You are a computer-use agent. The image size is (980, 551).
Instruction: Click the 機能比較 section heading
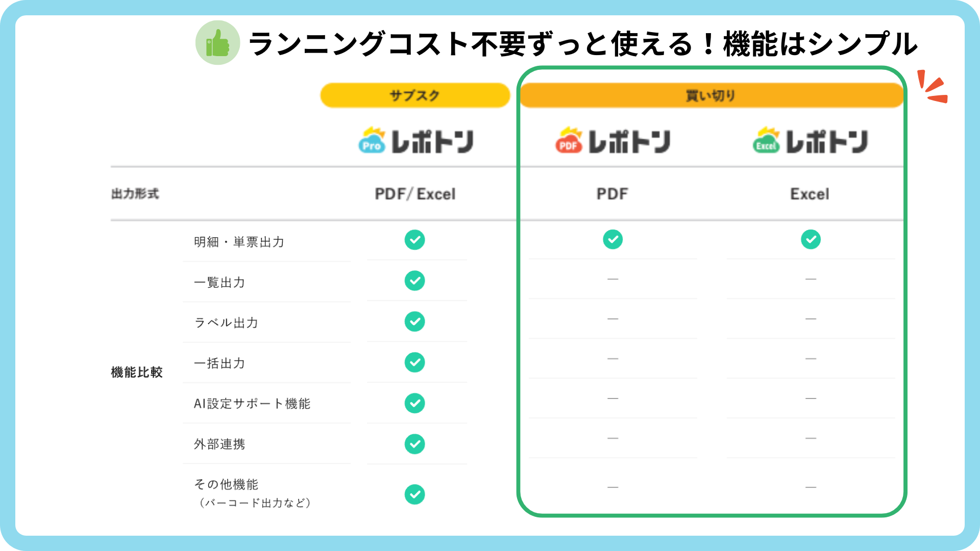[137, 372]
